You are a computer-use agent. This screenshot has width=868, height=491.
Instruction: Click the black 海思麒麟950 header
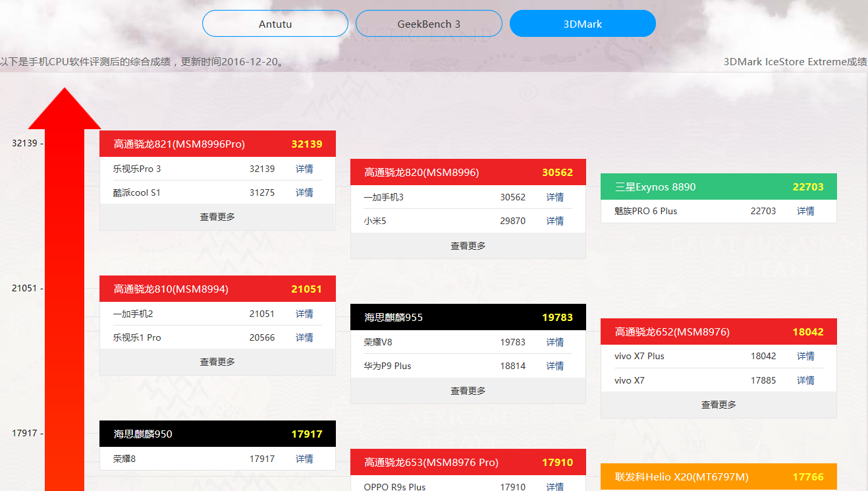click(x=217, y=434)
